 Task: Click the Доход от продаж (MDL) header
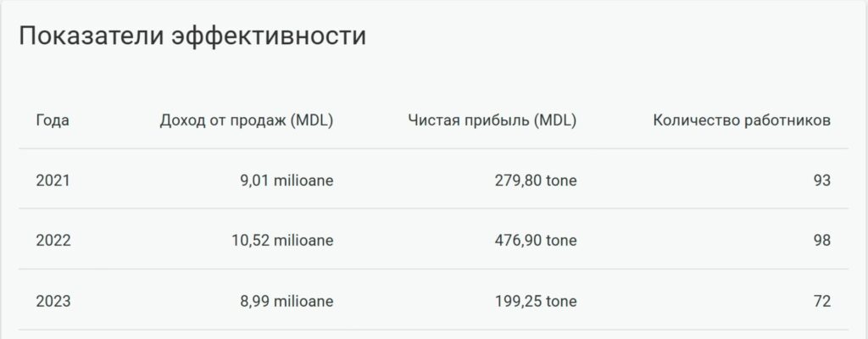coord(247,120)
